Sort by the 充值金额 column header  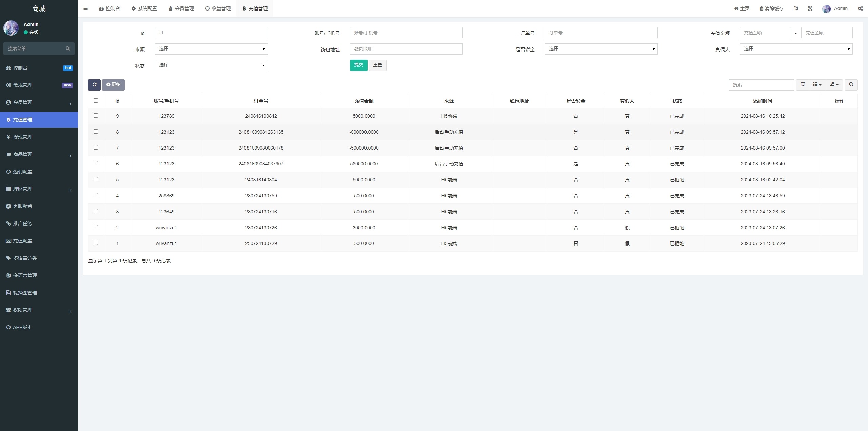(364, 101)
